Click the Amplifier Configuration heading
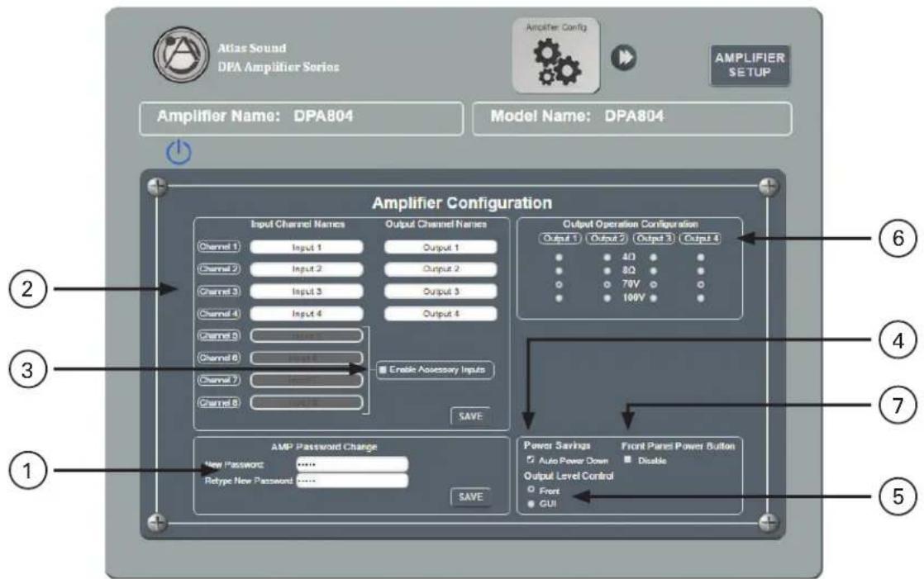The image size is (924, 579). 462,203
